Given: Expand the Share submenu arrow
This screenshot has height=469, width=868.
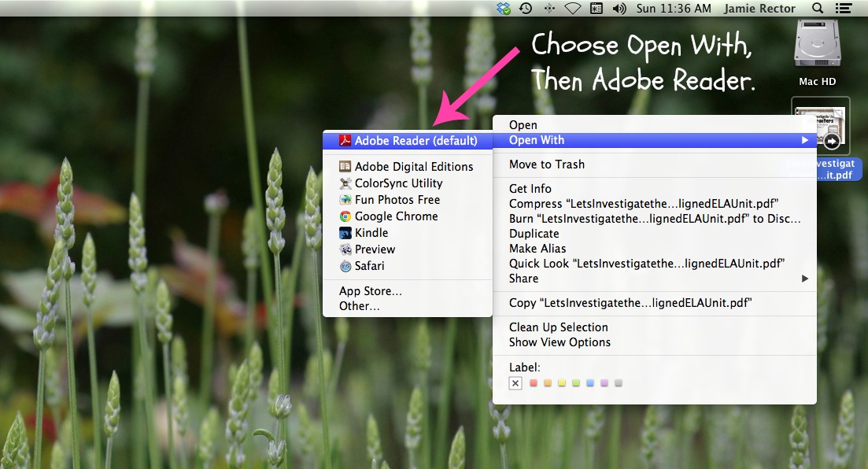Looking at the screenshot, I should (x=805, y=279).
